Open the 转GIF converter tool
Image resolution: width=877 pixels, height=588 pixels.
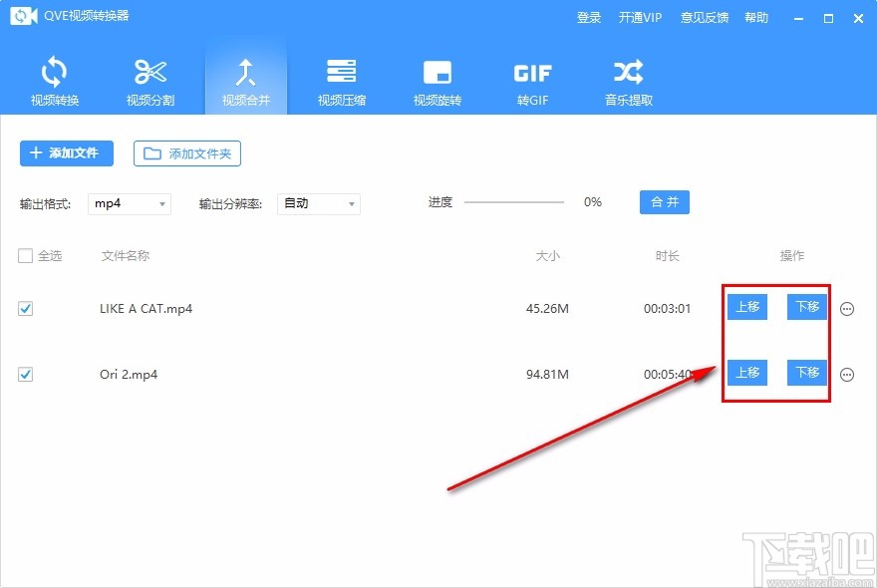[x=532, y=80]
